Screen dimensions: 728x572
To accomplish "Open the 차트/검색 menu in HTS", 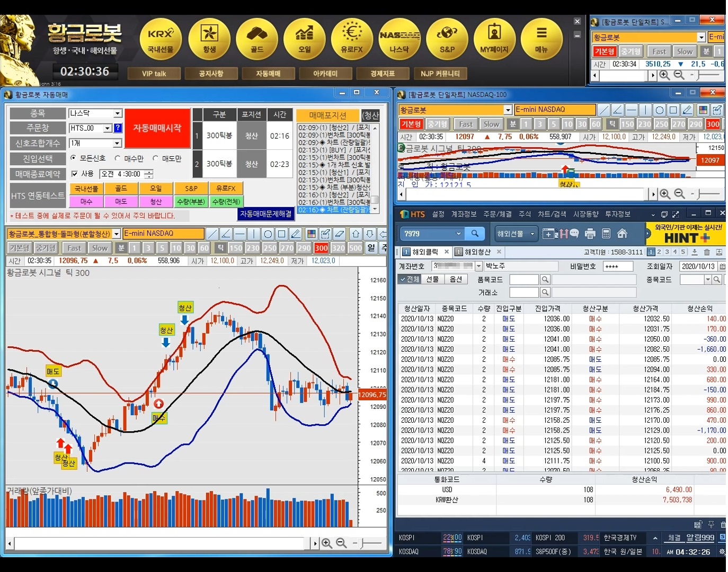I will (552, 214).
